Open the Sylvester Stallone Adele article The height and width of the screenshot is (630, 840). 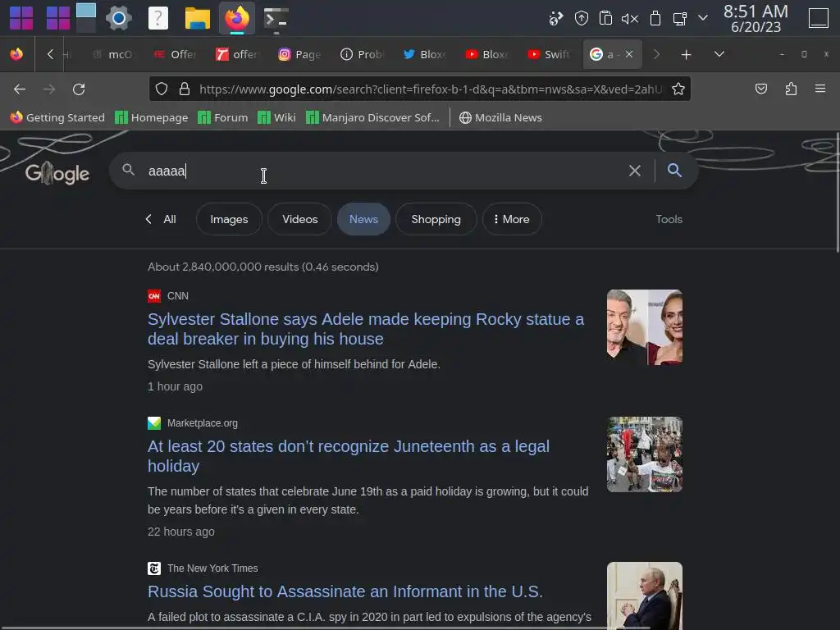365,329
